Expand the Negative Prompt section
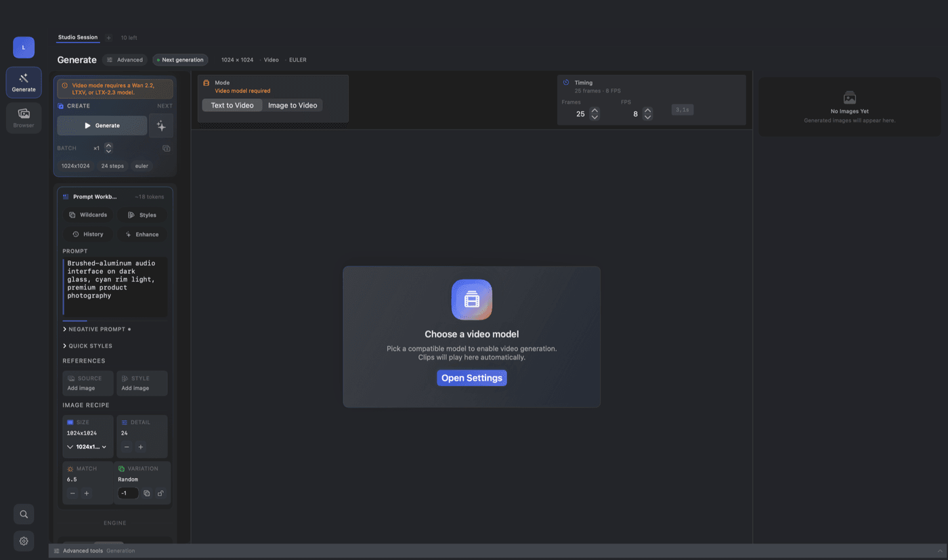 (x=97, y=329)
